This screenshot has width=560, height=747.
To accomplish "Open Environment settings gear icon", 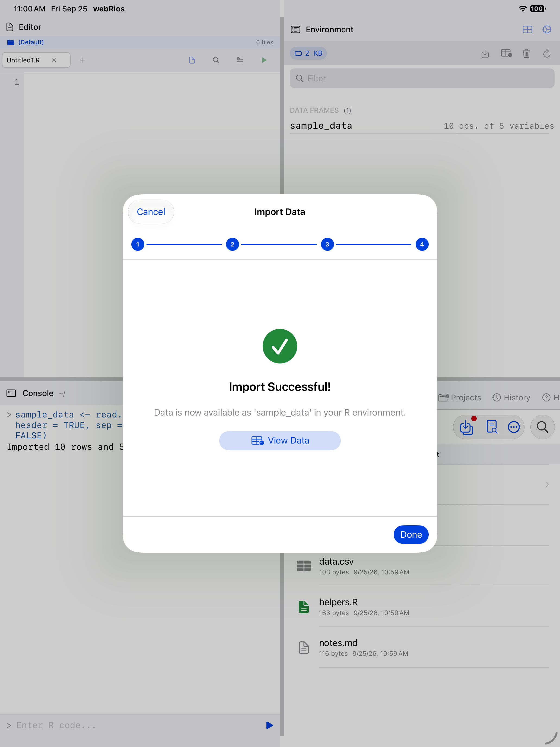I will tap(547, 29).
